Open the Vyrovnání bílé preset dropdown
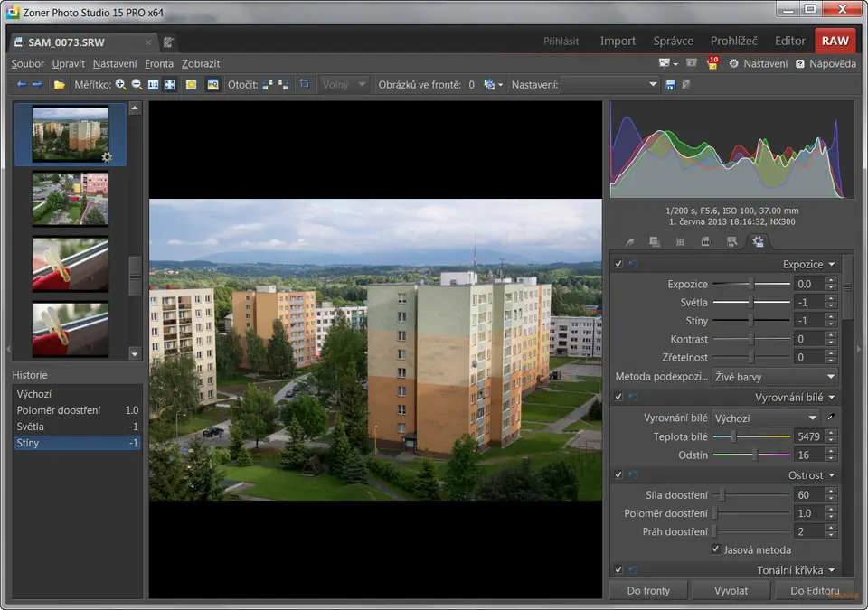This screenshot has width=868, height=610. [x=766, y=418]
